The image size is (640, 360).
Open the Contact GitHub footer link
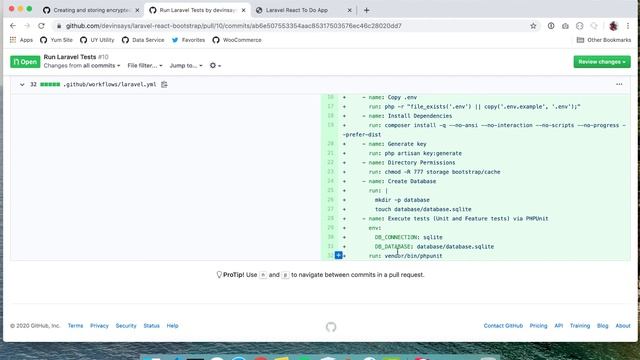pos(503,326)
